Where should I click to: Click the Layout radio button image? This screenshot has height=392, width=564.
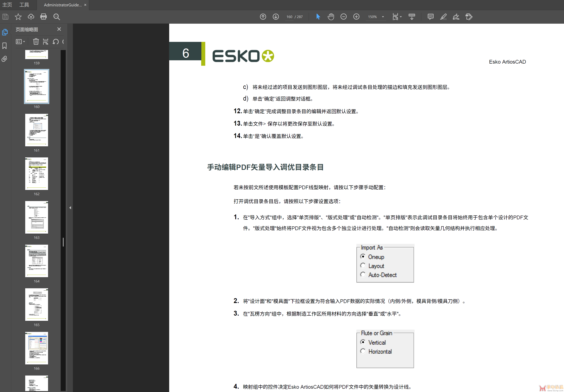point(363,266)
